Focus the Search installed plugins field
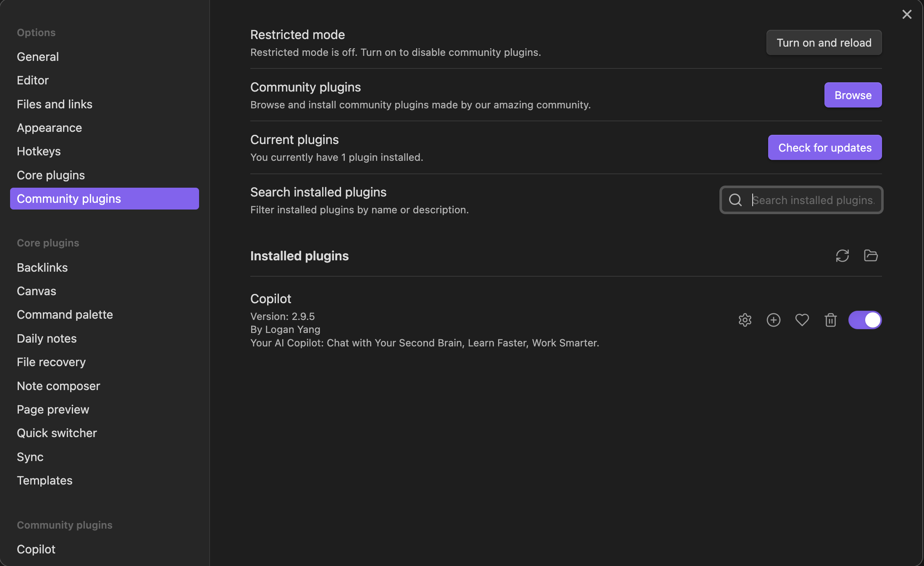 coord(801,200)
